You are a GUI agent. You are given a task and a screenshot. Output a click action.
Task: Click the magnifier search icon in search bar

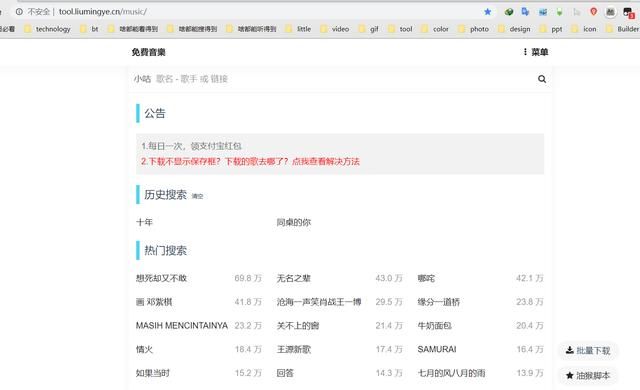(542, 79)
